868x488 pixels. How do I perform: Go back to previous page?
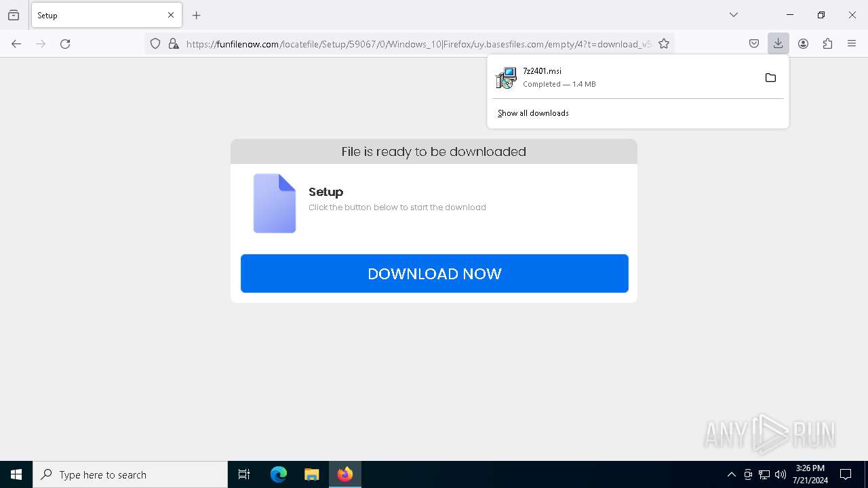pyautogui.click(x=16, y=44)
